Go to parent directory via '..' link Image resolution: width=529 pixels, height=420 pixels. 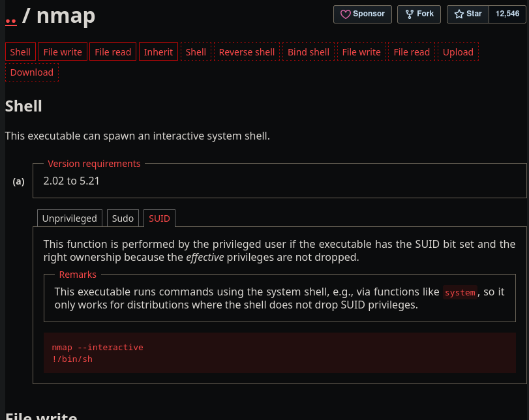click(11, 18)
